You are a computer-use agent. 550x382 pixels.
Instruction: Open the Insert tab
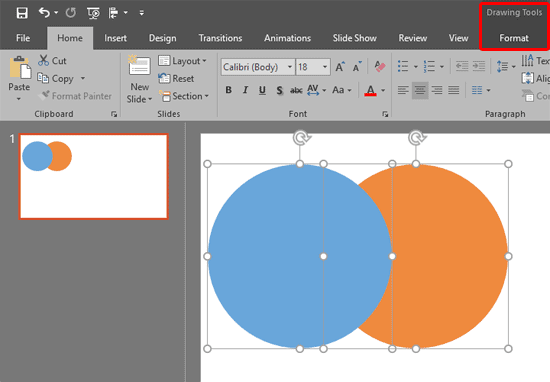click(115, 38)
